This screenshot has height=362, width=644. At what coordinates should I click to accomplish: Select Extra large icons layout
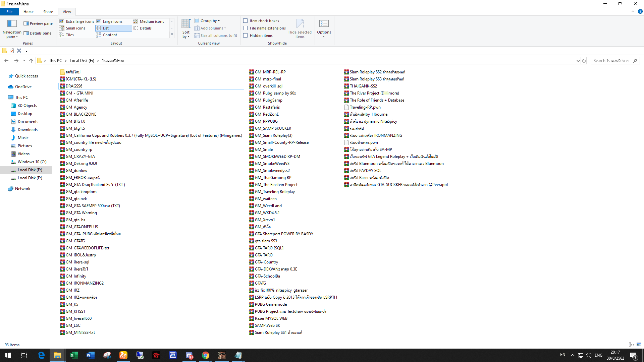point(77,21)
